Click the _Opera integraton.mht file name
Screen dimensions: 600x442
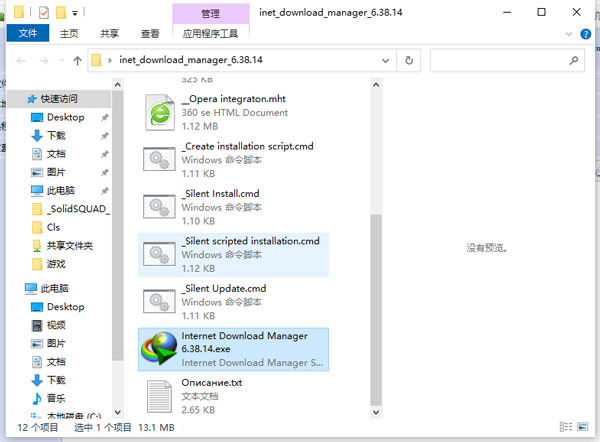click(x=234, y=99)
